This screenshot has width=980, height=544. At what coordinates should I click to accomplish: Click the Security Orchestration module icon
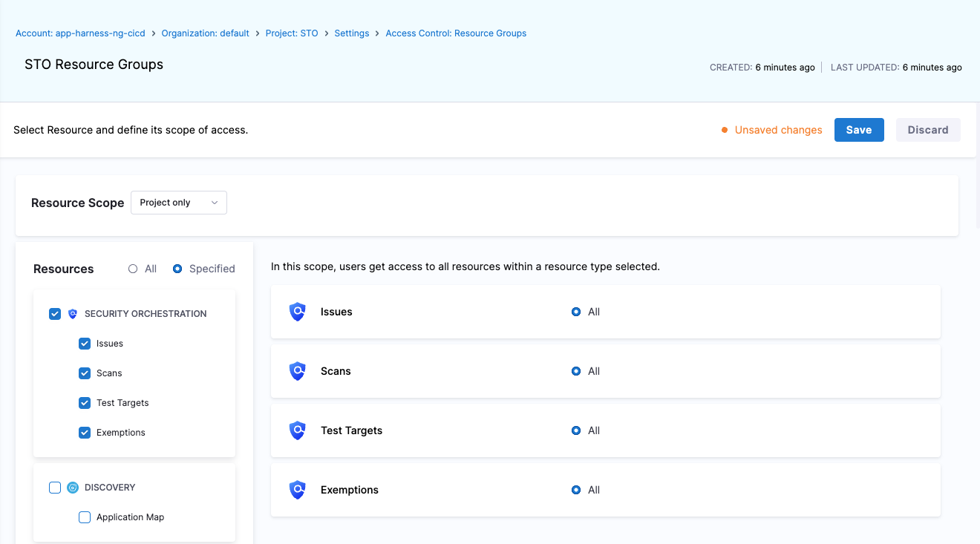pyautogui.click(x=73, y=314)
